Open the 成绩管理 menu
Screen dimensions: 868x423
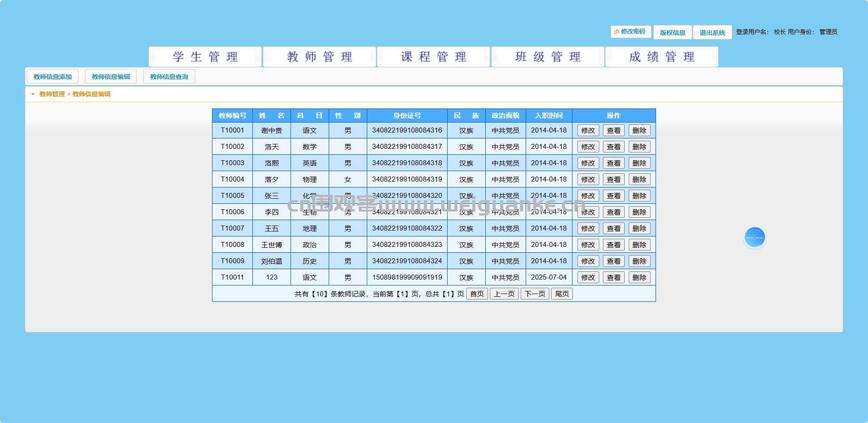click(662, 57)
